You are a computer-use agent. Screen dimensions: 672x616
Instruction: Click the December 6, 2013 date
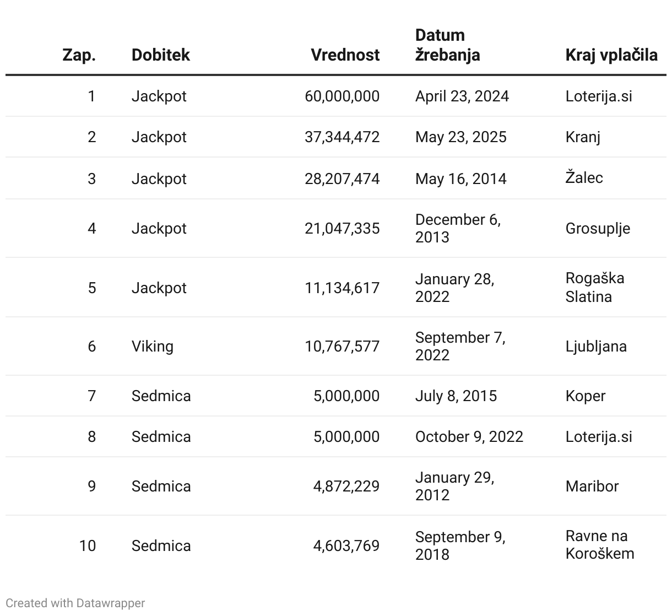(458, 228)
